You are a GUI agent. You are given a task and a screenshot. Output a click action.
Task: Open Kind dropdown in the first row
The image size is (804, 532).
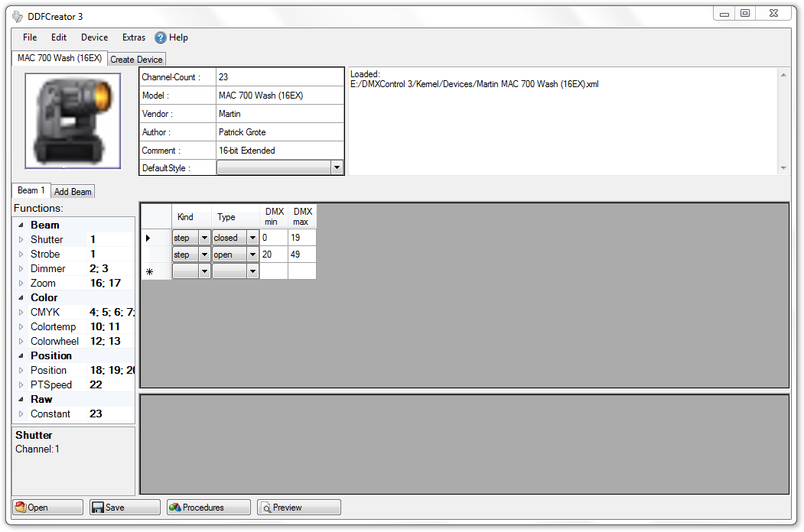point(204,238)
